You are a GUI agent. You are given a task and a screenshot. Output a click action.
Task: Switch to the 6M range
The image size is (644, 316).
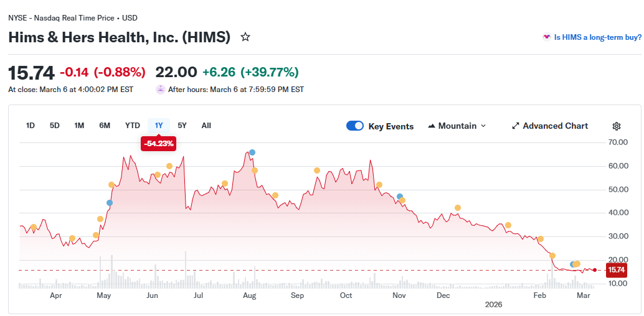pos(105,126)
